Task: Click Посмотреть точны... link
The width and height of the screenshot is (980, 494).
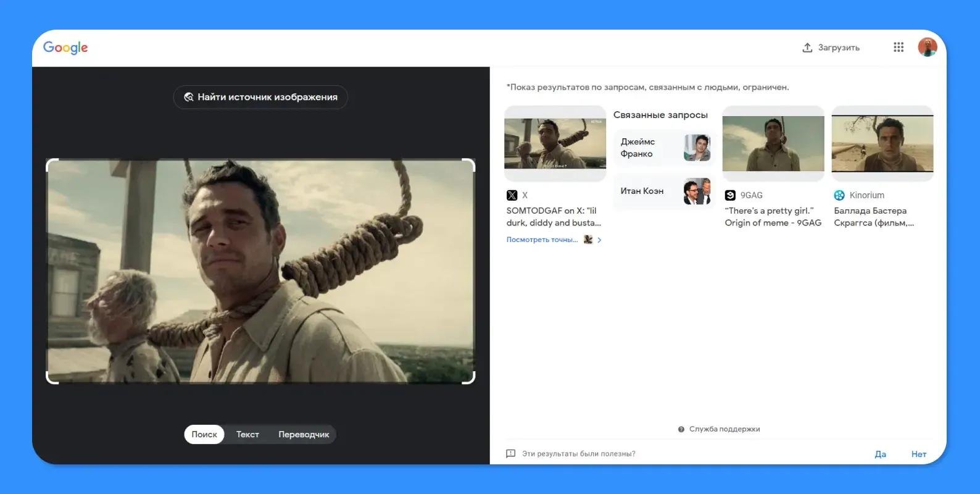Action: 542,240
